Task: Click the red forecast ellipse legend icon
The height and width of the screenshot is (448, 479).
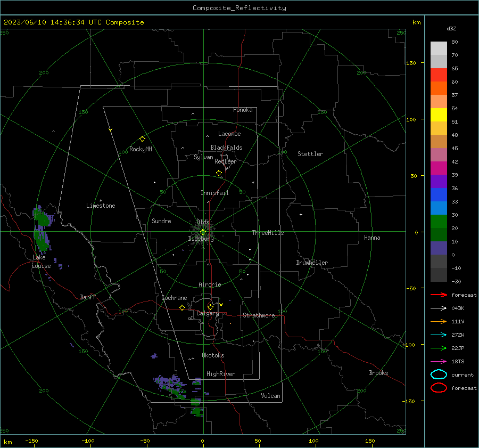Action: point(439,388)
